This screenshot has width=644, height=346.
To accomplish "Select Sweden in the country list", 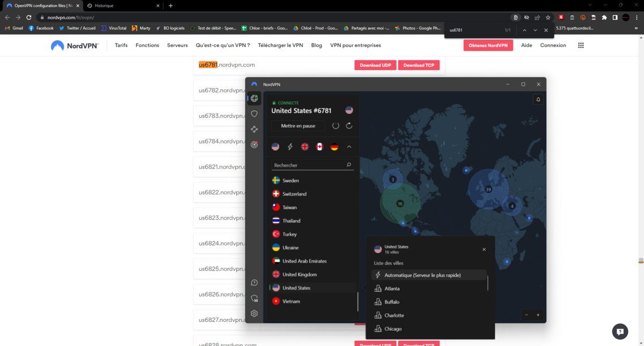I will [x=312, y=181].
